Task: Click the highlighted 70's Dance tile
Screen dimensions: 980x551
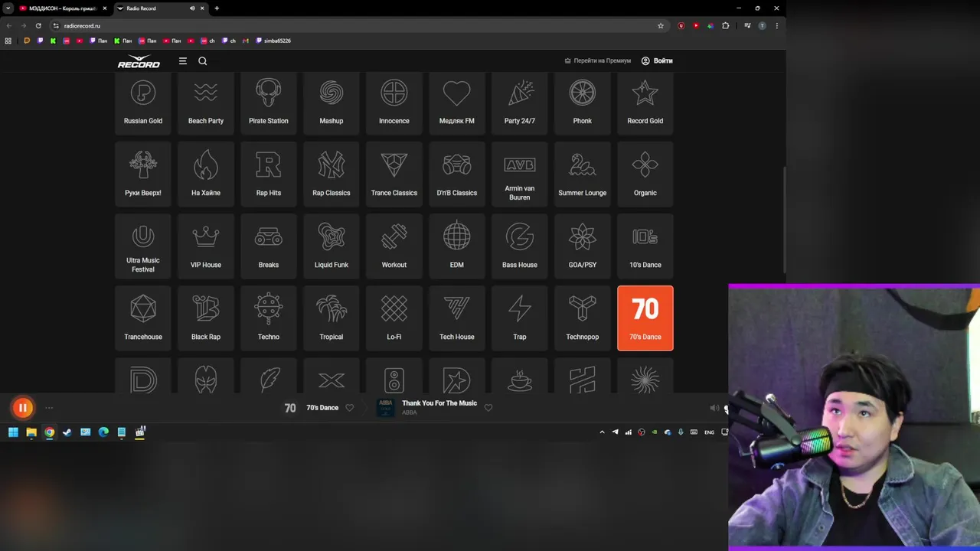Action: 645,318
